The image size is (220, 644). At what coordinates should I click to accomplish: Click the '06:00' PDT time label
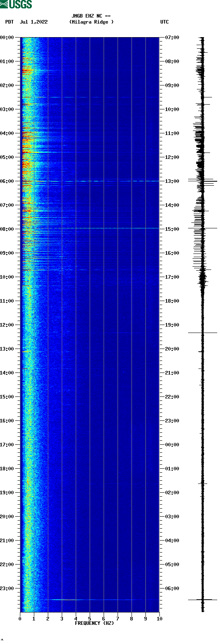[x=7, y=181]
